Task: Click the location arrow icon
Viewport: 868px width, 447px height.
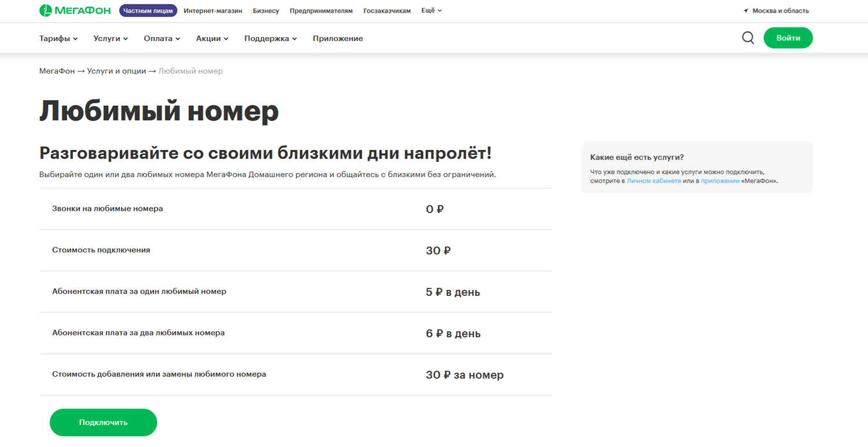Action: [746, 11]
